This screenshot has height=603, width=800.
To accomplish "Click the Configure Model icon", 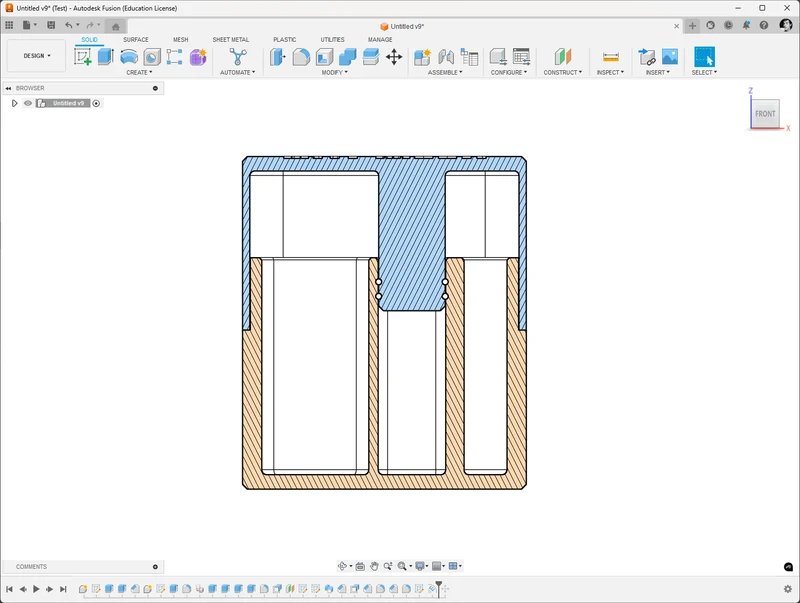I will [x=498, y=57].
